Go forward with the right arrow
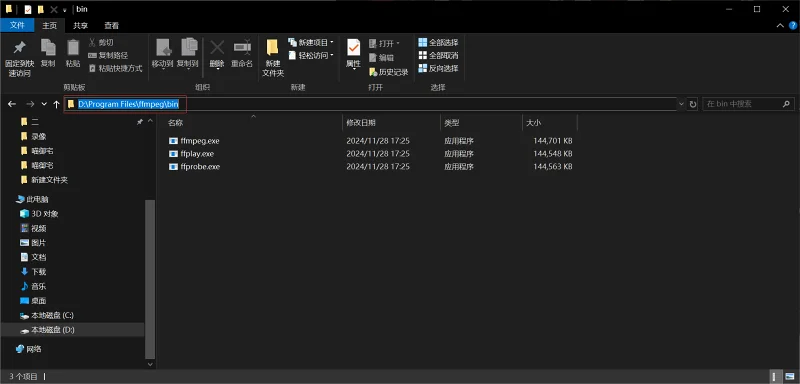The height and width of the screenshot is (384, 800). coord(30,104)
